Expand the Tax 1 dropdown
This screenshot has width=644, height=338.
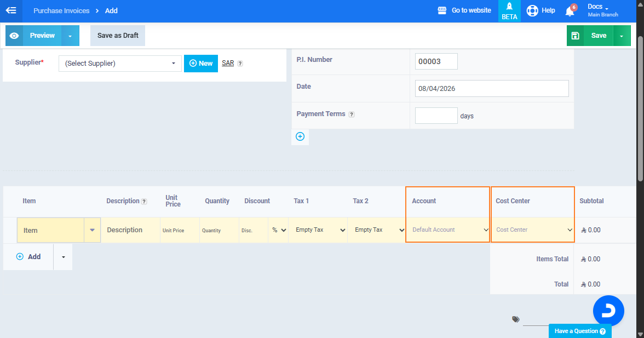(x=318, y=230)
